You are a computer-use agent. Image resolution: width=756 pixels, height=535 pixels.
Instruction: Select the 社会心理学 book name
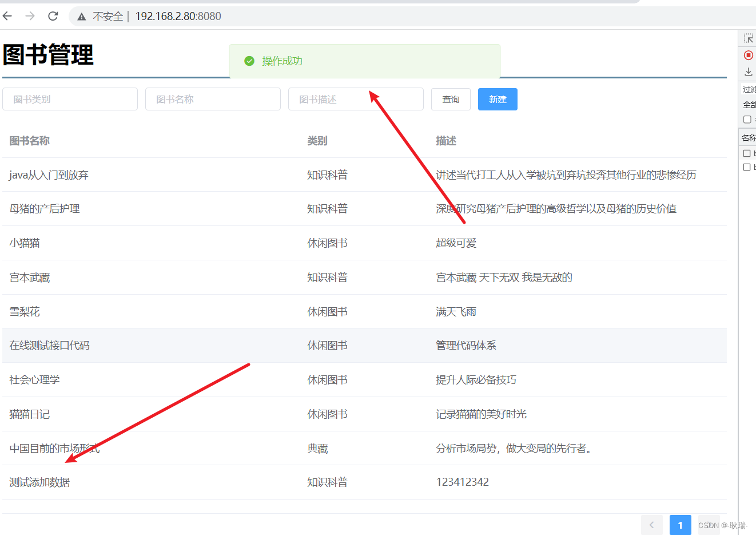[x=34, y=380]
